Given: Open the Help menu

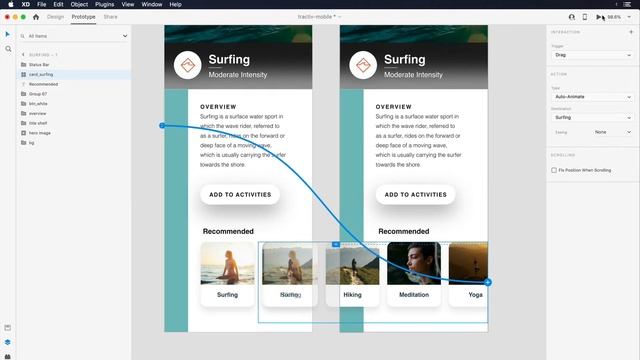Looking at the screenshot, I should pyautogui.click(x=176, y=4).
